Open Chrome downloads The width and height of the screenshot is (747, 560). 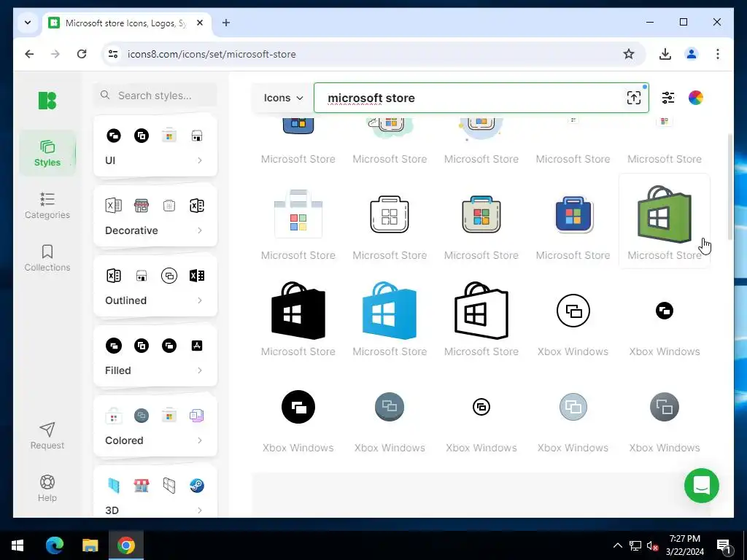click(665, 54)
